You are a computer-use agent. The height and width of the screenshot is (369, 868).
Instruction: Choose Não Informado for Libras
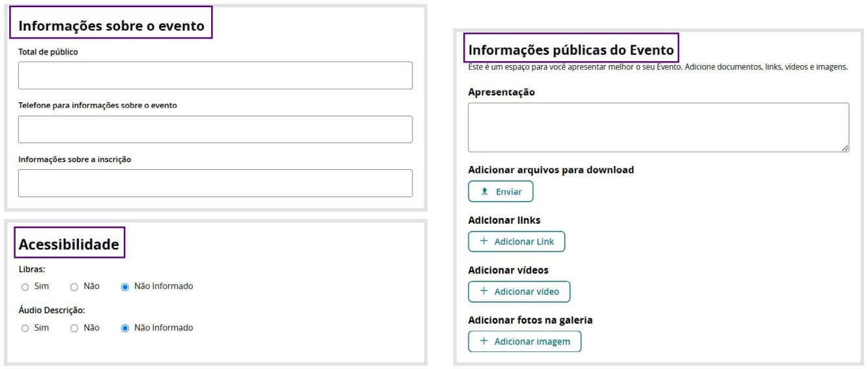pos(125,287)
